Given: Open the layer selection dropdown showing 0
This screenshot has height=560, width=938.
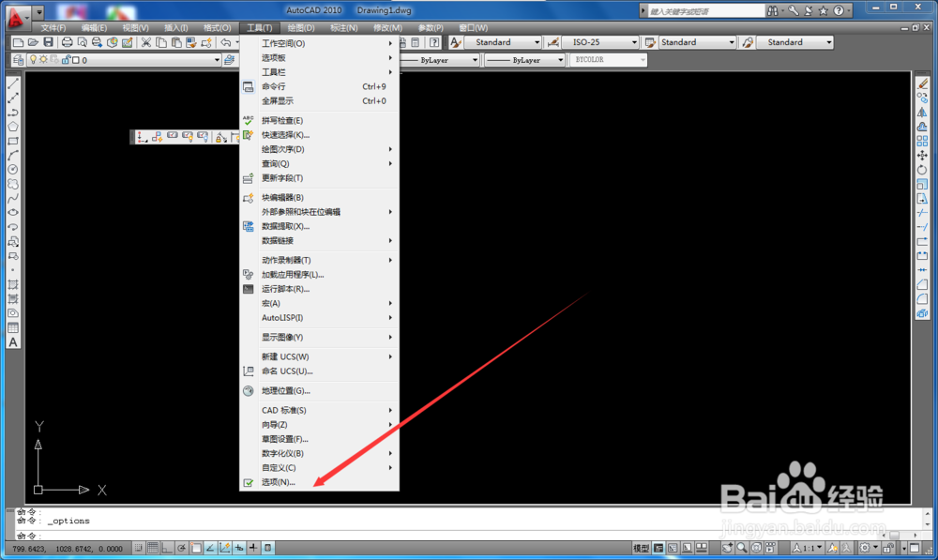Looking at the screenshot, I should pyautogui.click(x=124, y=60).
